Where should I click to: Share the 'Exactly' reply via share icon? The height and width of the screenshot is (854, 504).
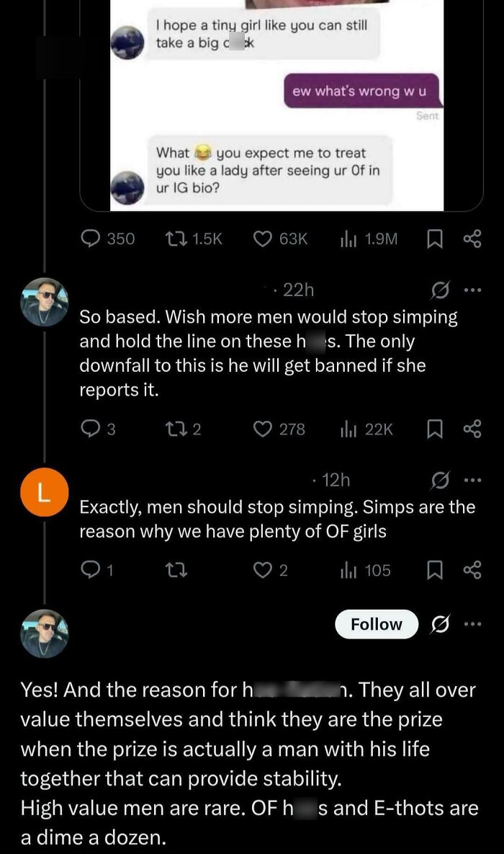[473, 570]
